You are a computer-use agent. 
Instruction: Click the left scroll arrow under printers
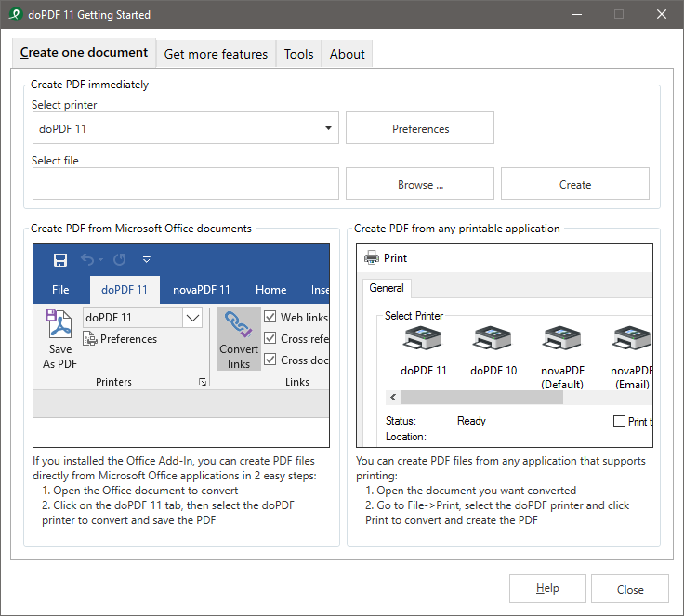point(393,397)
